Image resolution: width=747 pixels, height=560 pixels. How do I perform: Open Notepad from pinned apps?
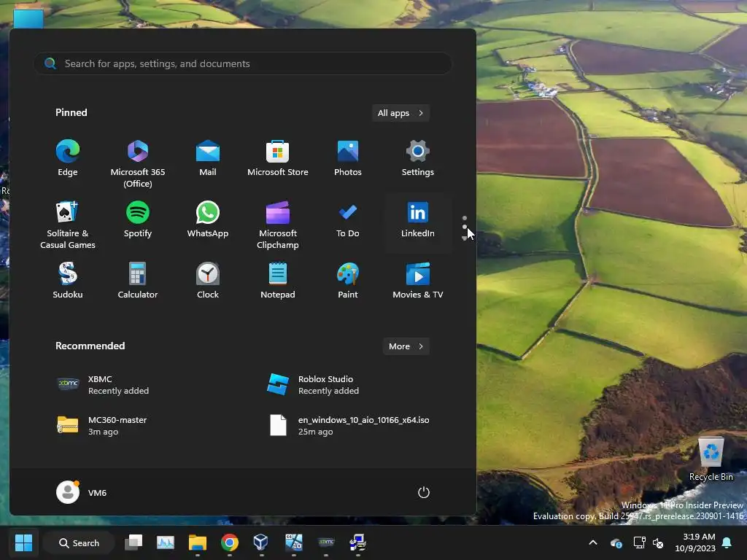(x=278, y=281)
